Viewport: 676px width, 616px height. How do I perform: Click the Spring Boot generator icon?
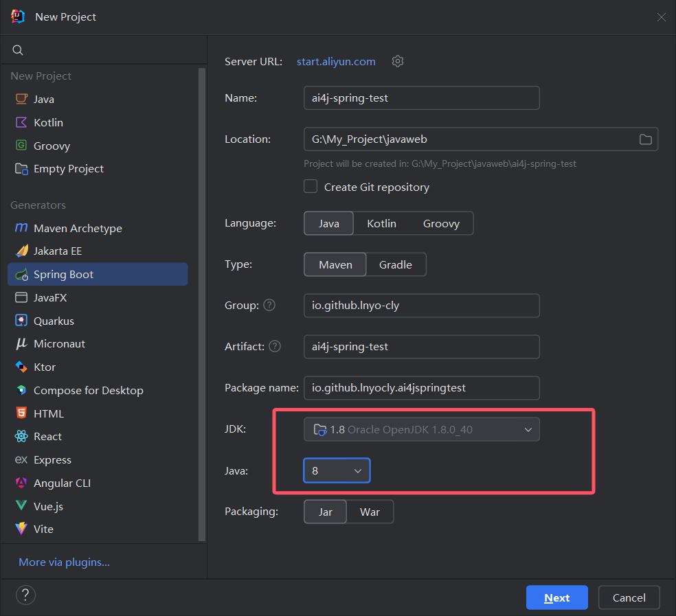pos(21,275)
